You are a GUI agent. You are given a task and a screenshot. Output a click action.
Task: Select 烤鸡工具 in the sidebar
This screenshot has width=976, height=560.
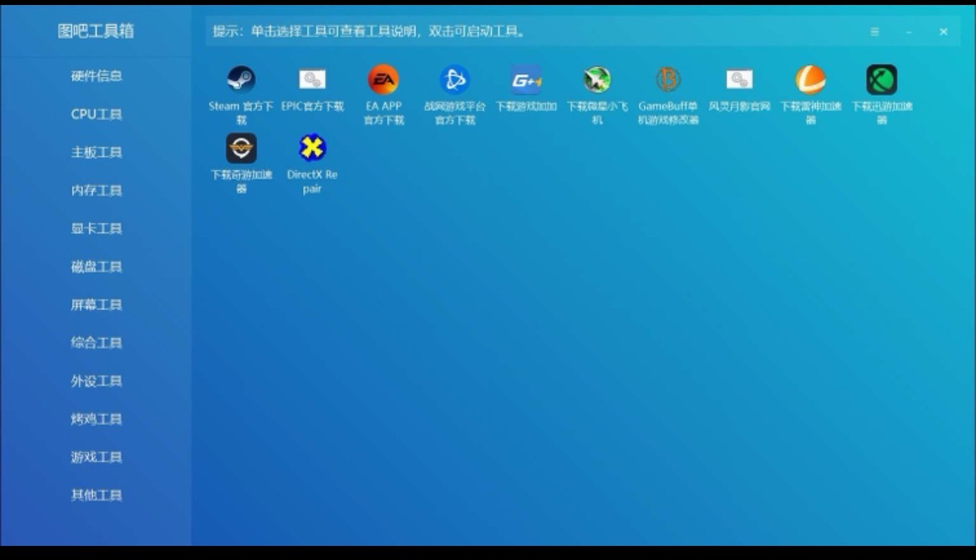pos(96,419)
